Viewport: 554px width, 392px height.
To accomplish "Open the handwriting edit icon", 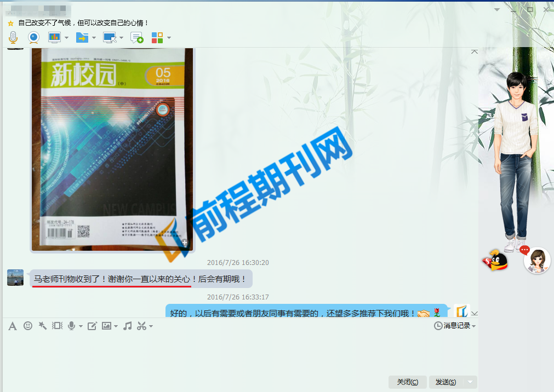I will pyautogui.click(x=92, y=326).
